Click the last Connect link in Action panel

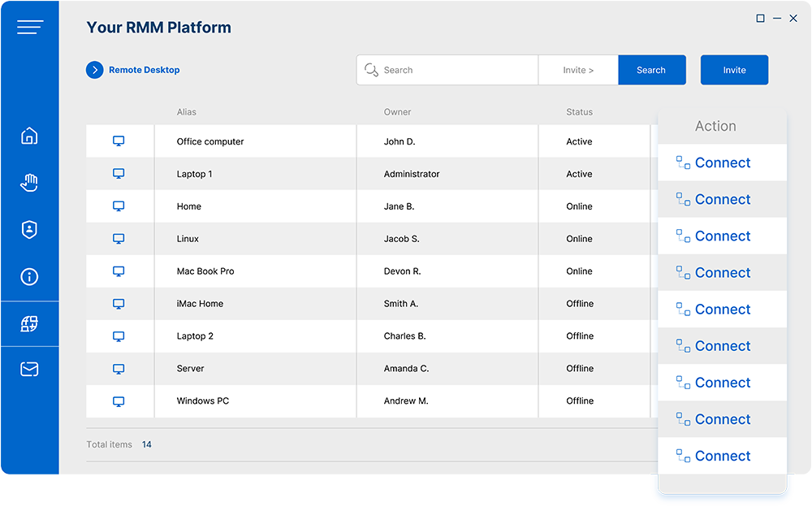point(722,456)
